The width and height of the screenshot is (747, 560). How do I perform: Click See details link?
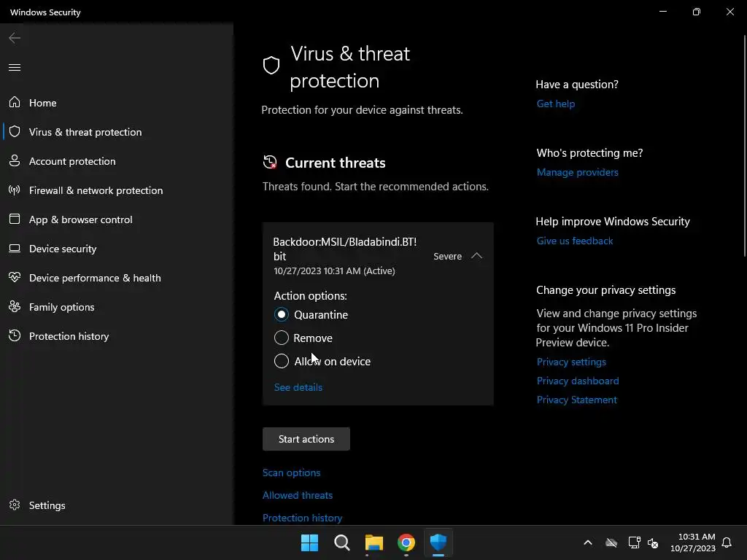click(298, 387)
